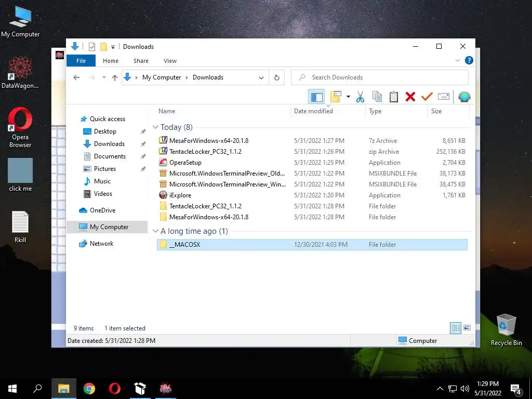The width and height of the screenshot is (532, 399).
Task: Click Downloads in the address breadcrumb
Action: [208, 77]
